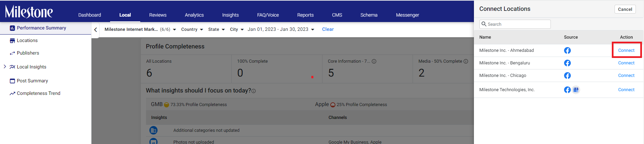Click the Source column header
This screenshot has width=644, height=144.
coord(571,37)
